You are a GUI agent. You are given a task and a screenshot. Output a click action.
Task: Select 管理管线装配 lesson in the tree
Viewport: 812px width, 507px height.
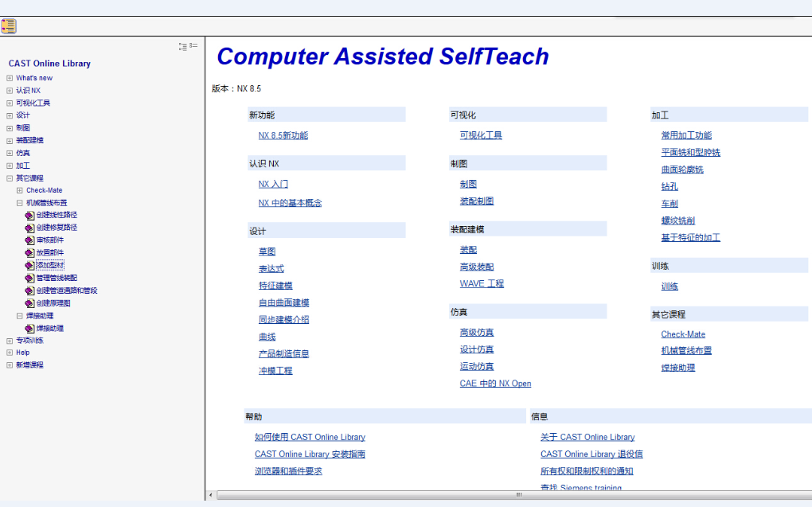pyautogui.click(x=57, y=278)
